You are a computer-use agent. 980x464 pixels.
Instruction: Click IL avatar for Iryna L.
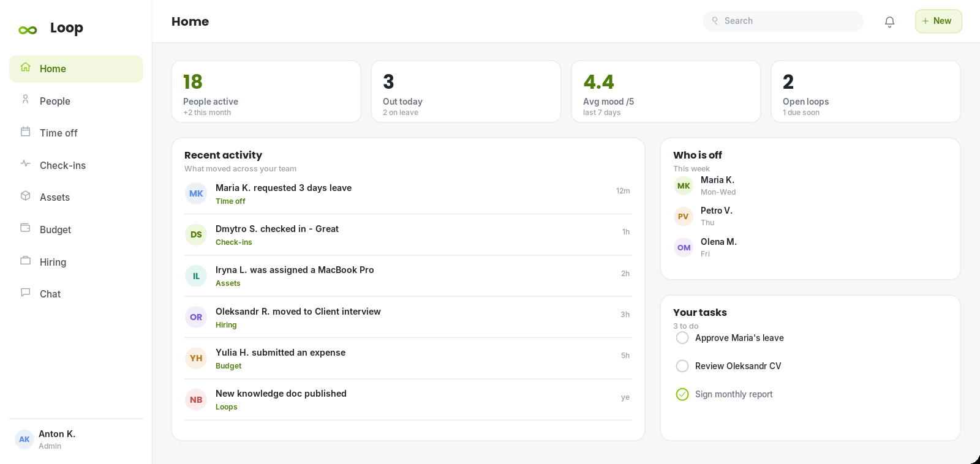[x=196, y=276]
